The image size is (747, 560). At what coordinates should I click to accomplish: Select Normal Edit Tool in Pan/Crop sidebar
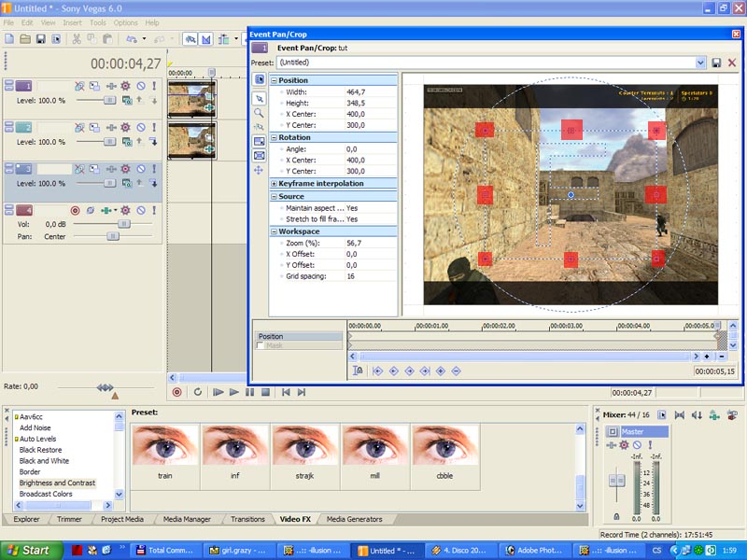[x=260, y=99]
